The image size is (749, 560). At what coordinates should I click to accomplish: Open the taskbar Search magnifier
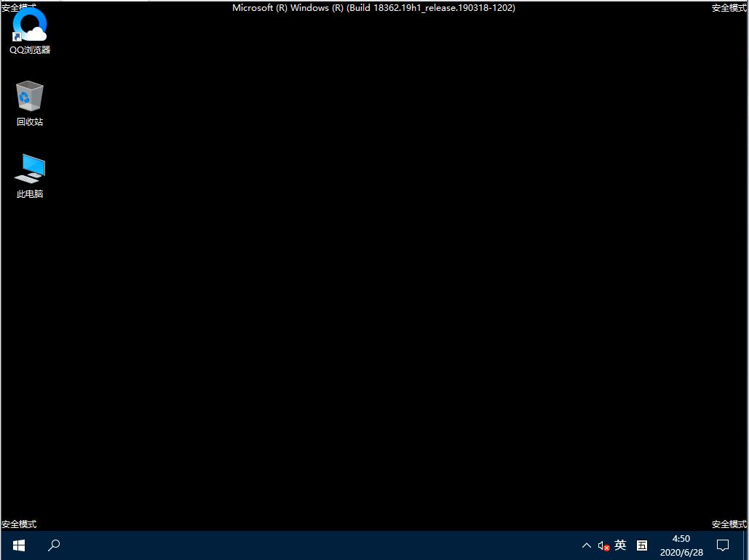[x=53, y=545]
